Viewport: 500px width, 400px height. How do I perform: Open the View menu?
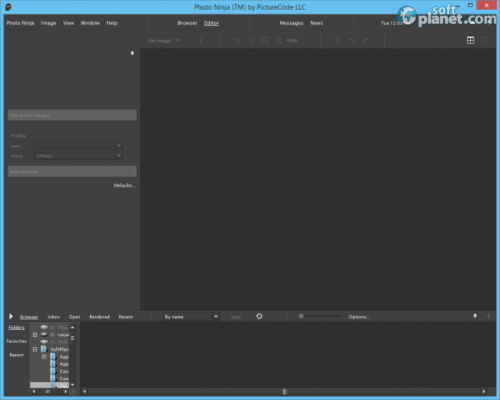point(68,23)
